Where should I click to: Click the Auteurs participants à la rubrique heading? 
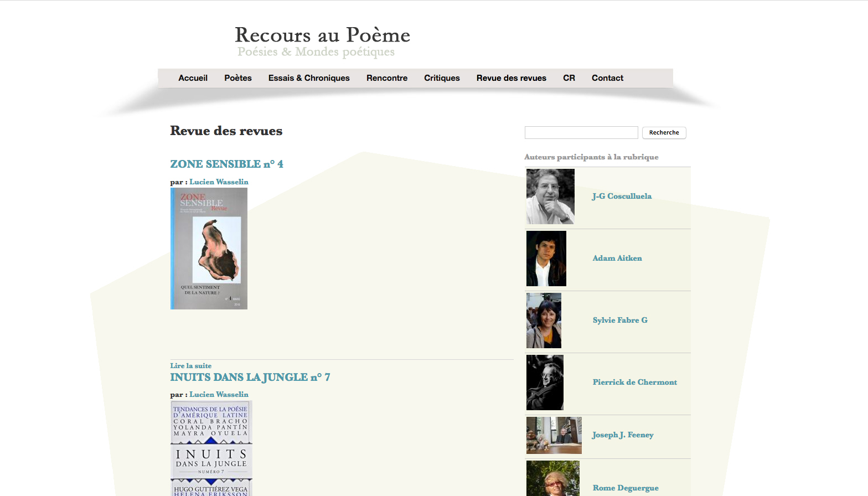(x=591, y=157)
